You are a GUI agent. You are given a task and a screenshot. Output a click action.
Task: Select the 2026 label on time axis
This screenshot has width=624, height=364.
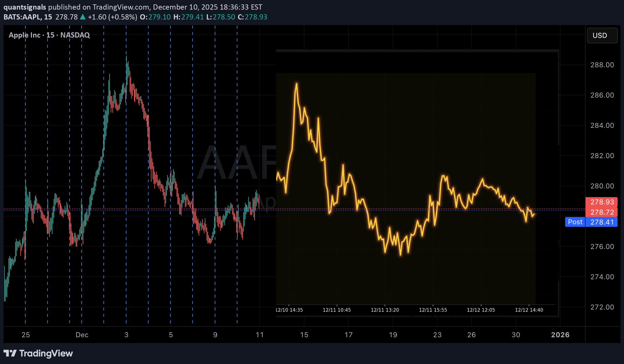tap(561, 335)
